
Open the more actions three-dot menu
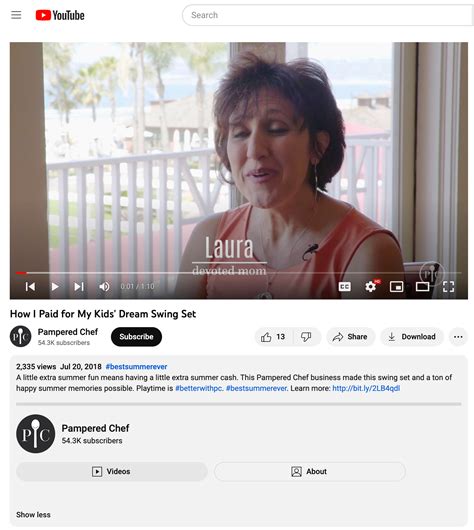tap(458, 337)
